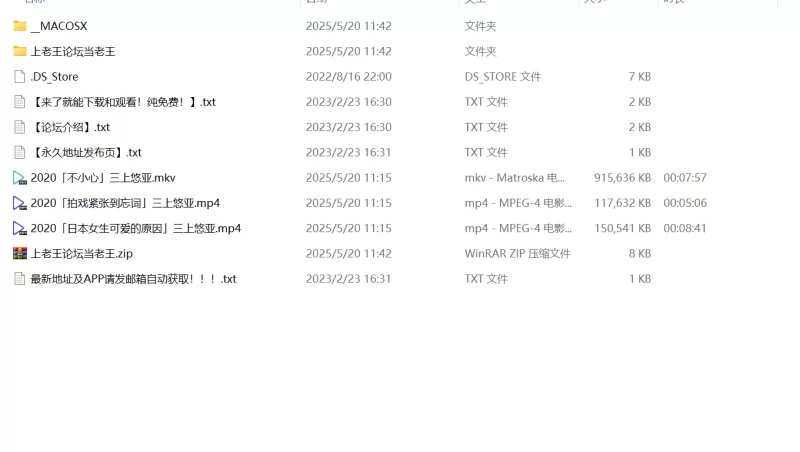Select icon of 最新地址及APP请发邮箱 txt file

point(19,279)
